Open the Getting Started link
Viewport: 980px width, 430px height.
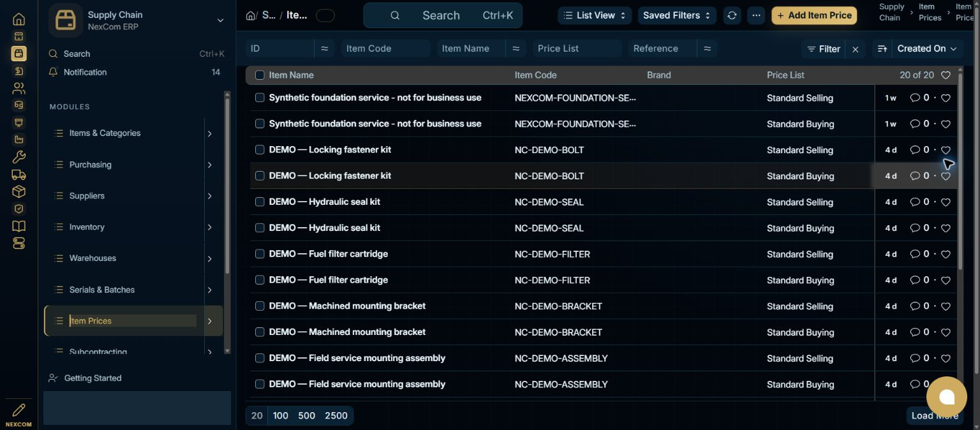(93, 378)
